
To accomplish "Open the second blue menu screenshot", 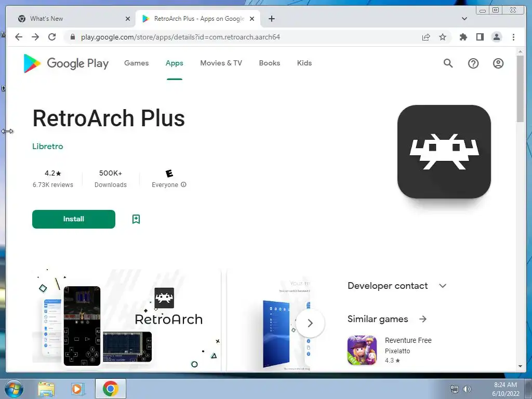I will click(x=269, y=320).
